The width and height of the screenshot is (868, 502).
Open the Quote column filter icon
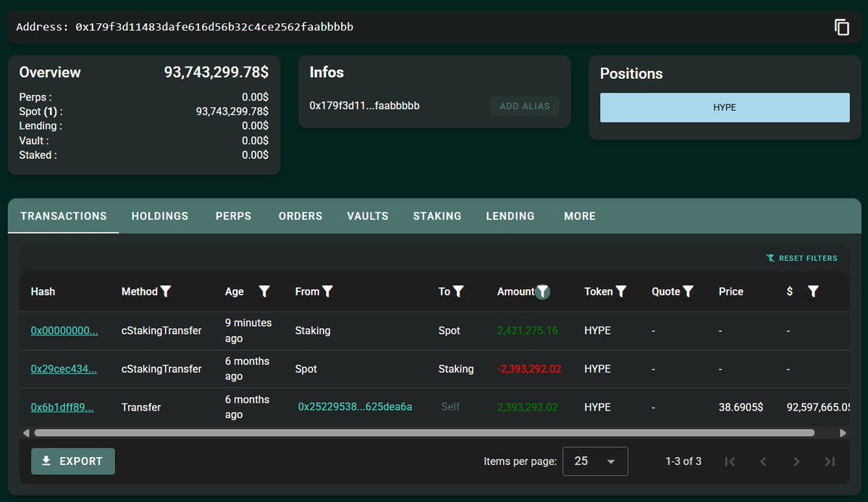(688, 291)
